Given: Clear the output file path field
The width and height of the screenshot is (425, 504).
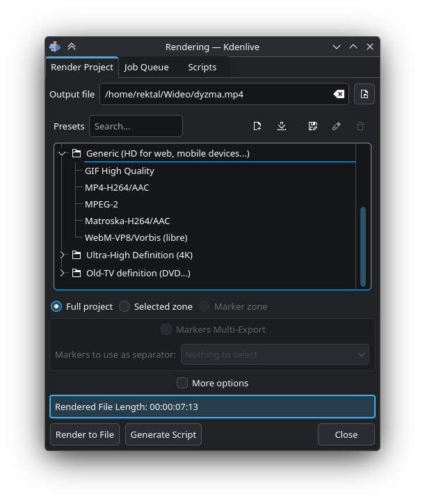Looking at the screenshot, I should tap(338, 94).
